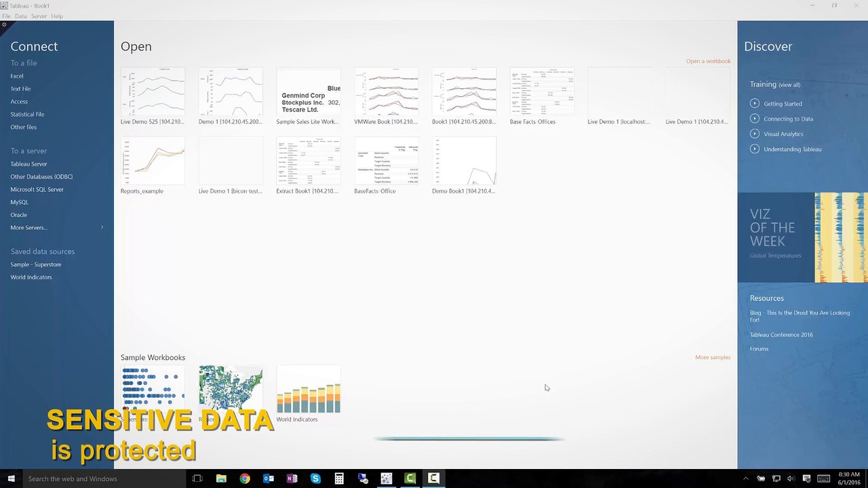This screenshot has height=488, width=868.
Task: Switch to Tableau via its taskbar icon
Action: pyautogui.click(x=386, y=479)
